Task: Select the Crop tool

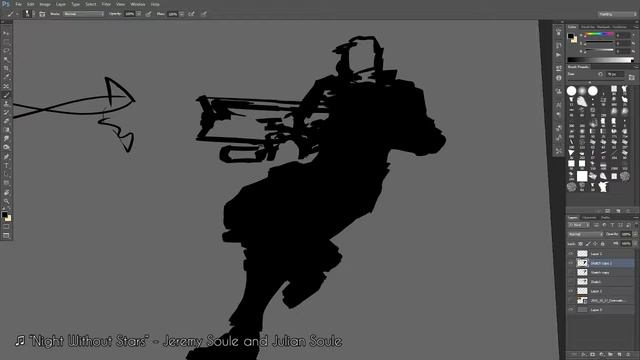Action: click(x=6, y=69)
